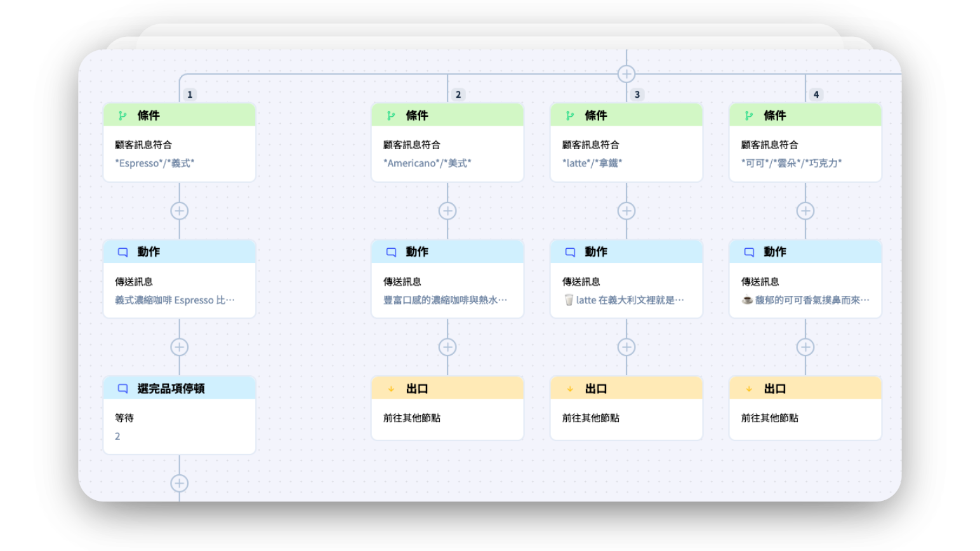Add node below latte condition
This screenshot has width=980, height=551.
click(626, 211)
